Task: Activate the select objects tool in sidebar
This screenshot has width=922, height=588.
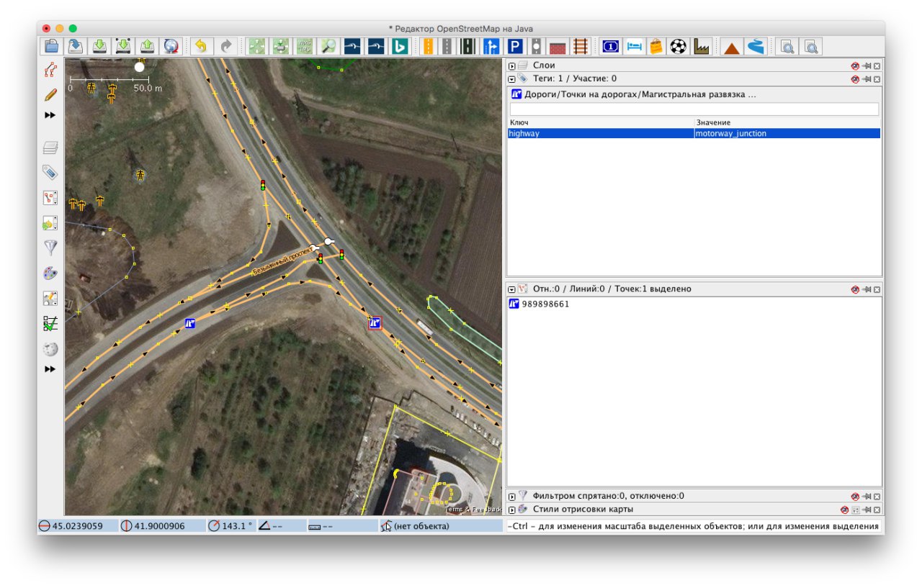Action: pyautogui.click(x=50, y=69)
